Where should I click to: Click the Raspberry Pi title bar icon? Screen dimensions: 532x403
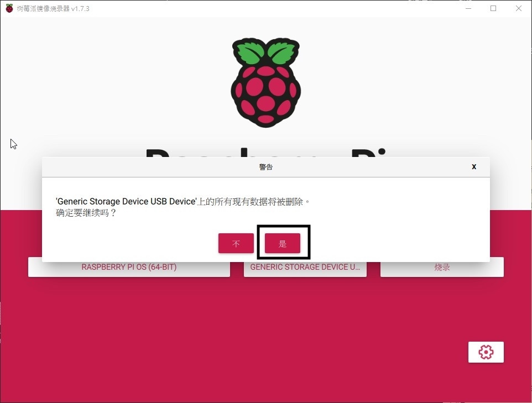pyautogui.click(x=9, y=8)
